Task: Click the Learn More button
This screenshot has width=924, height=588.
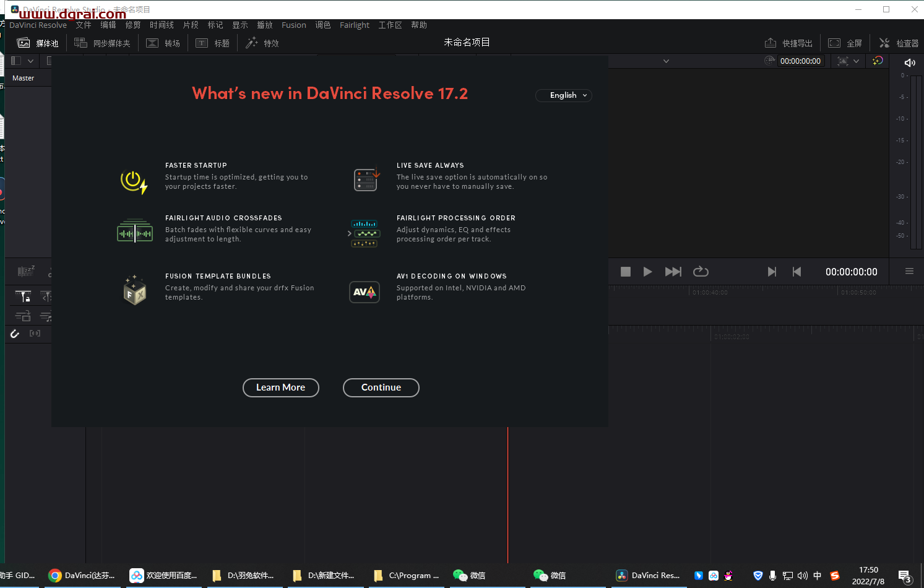Action: tap(281, 387)
